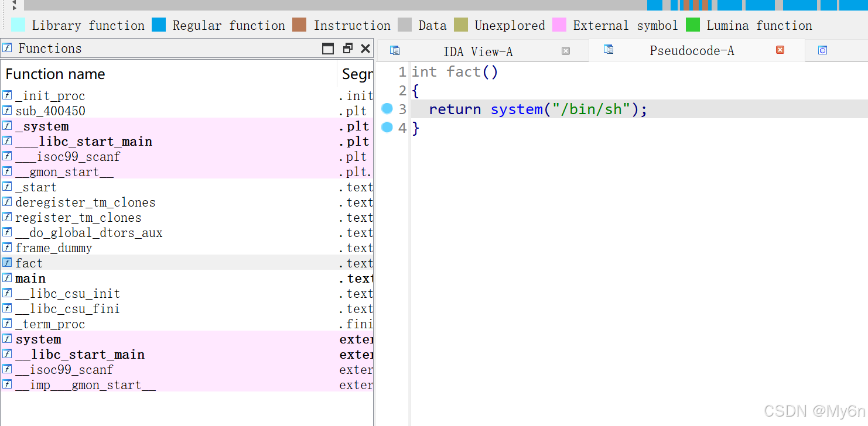The width and height of the screenshot is (868, 426).
Task: Close the Pseudocode-A tab
Action: (780, 50)
